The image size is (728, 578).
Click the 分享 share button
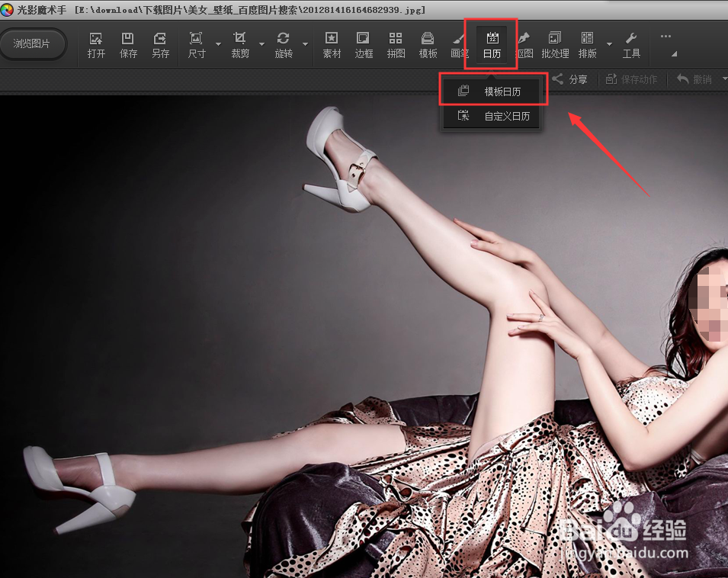pos(569,79)
